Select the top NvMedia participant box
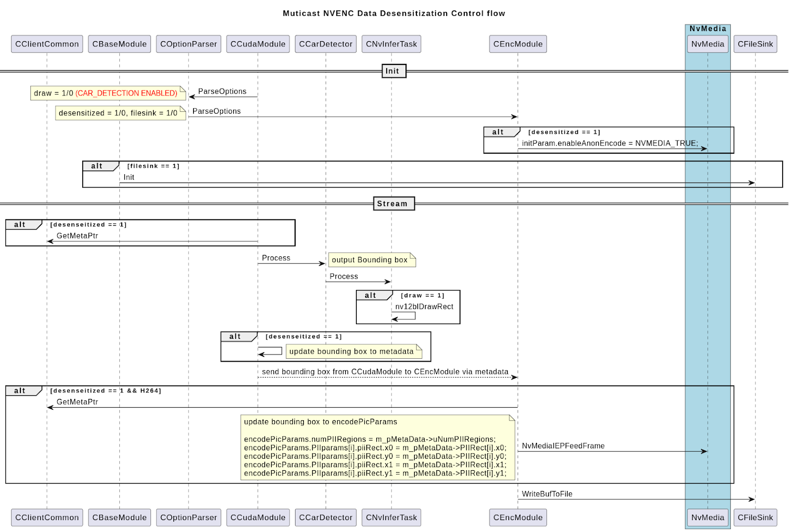 (708, 44)
